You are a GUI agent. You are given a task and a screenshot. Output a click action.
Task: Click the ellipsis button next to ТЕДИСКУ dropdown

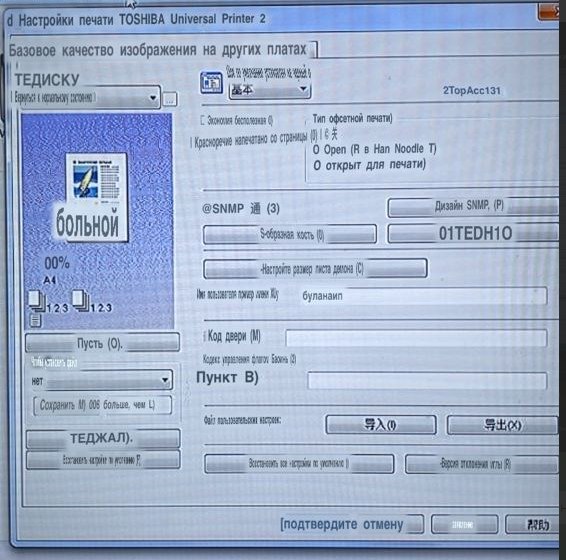tap(170, 99)
